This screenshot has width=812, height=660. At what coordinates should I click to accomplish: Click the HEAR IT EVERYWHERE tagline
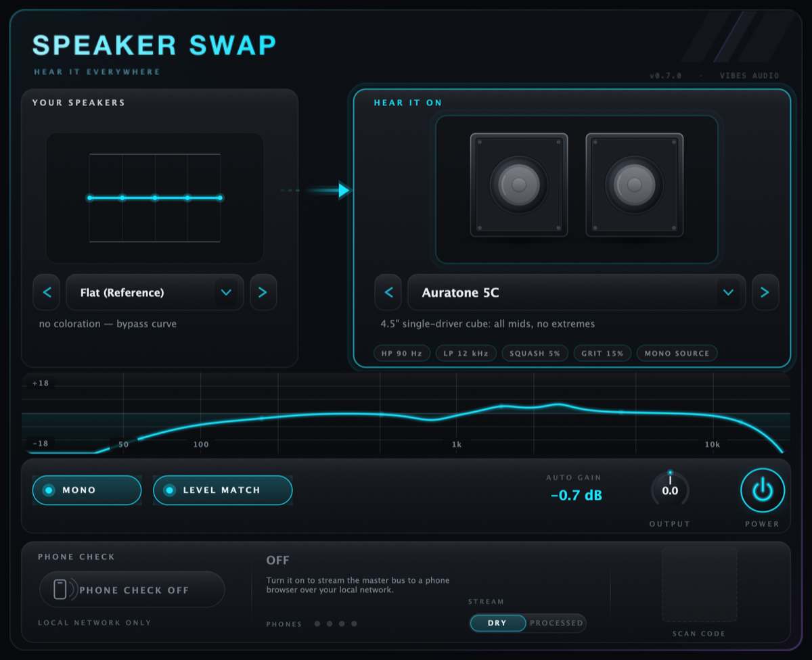pos(97,72)
